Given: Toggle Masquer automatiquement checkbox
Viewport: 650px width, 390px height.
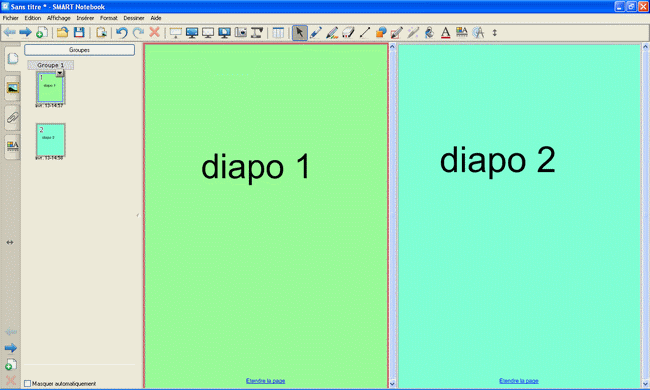Looking at the screenshot, I should pos(27,383).
